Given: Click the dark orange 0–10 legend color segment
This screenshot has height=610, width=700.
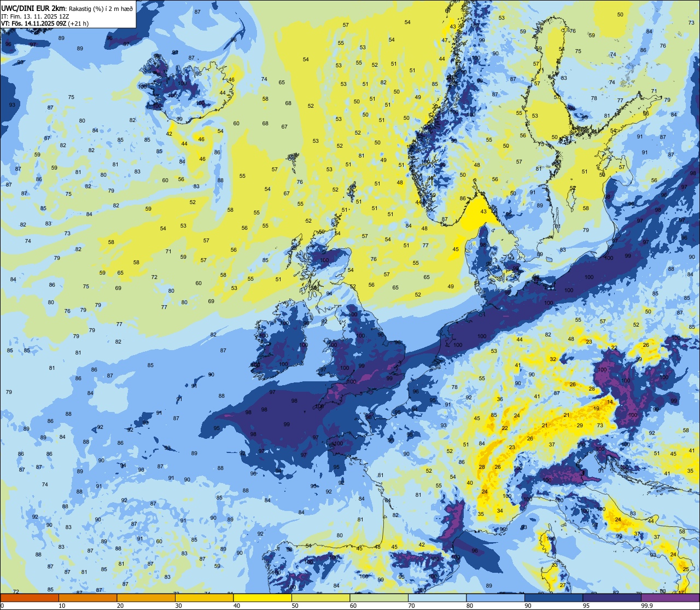Looking at the screenshot, I should pos(30,597).
